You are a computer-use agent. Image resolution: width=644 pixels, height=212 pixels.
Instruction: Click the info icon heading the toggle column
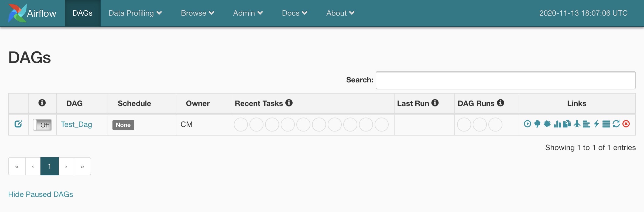42,103
